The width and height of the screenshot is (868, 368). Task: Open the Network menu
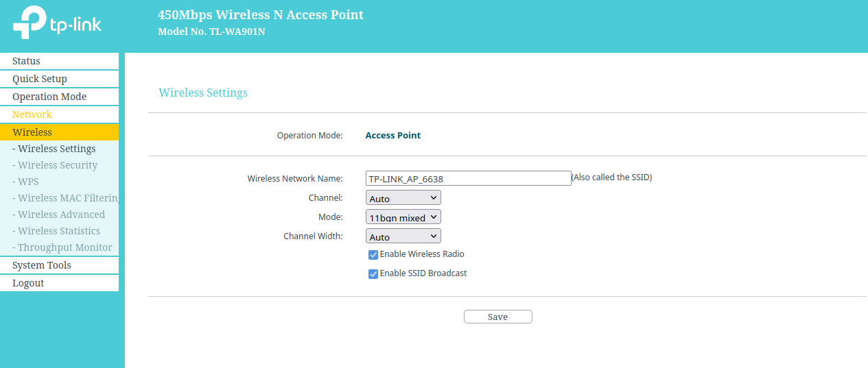(59, 114)
